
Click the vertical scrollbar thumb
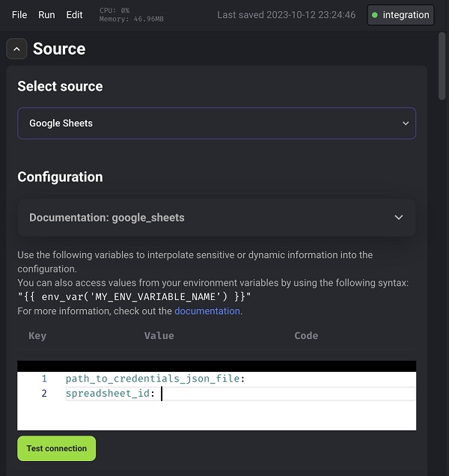pos(442,66)
